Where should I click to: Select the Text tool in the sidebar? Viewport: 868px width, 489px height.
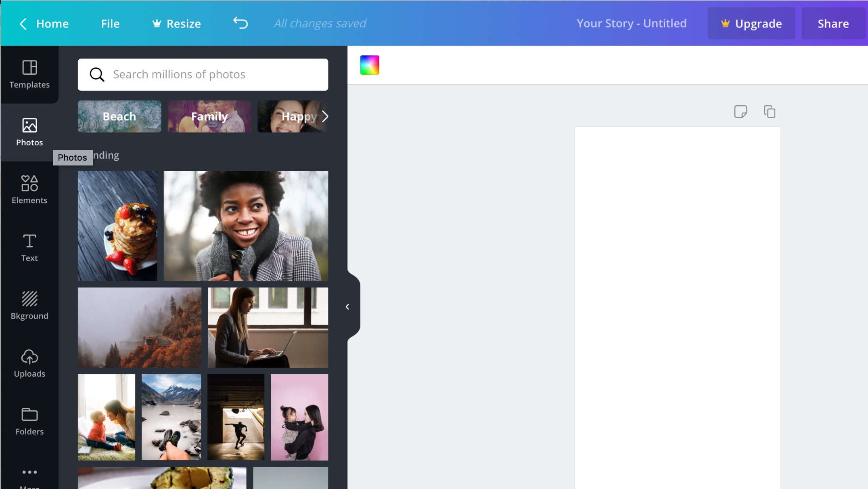tap(29, 248)
